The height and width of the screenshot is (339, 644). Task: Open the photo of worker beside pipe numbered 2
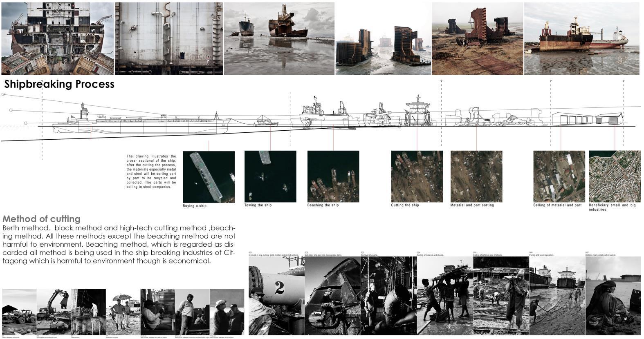coord(277,296)
